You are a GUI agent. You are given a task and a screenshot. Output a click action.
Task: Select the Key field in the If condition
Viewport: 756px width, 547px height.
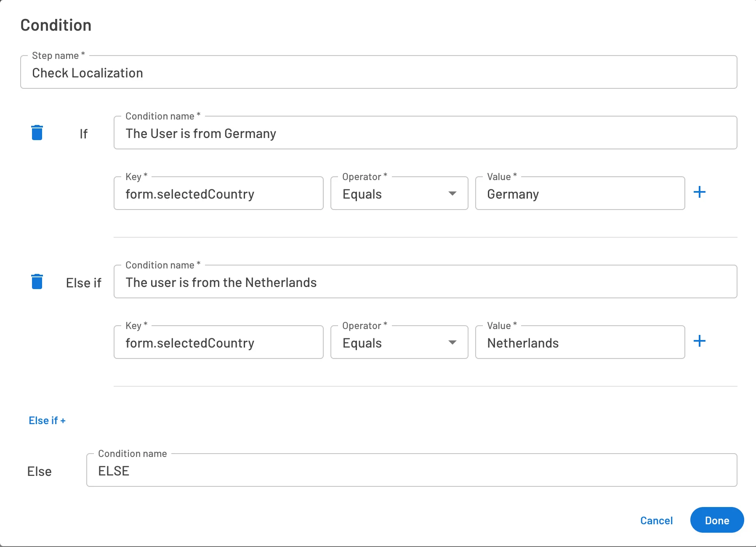pos(218,194)
